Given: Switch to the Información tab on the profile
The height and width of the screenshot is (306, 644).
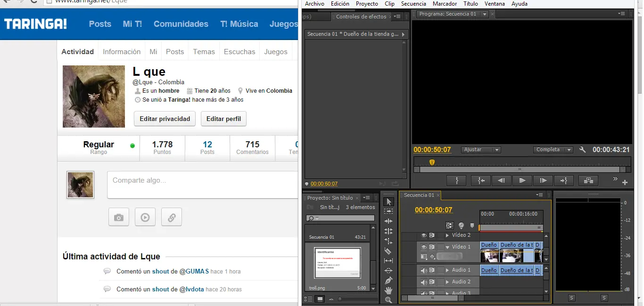Looking at the screenshot, I should [122, 52].
